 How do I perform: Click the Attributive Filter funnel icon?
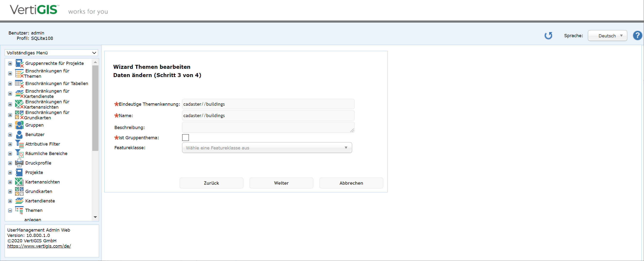(x=19, y=144)
